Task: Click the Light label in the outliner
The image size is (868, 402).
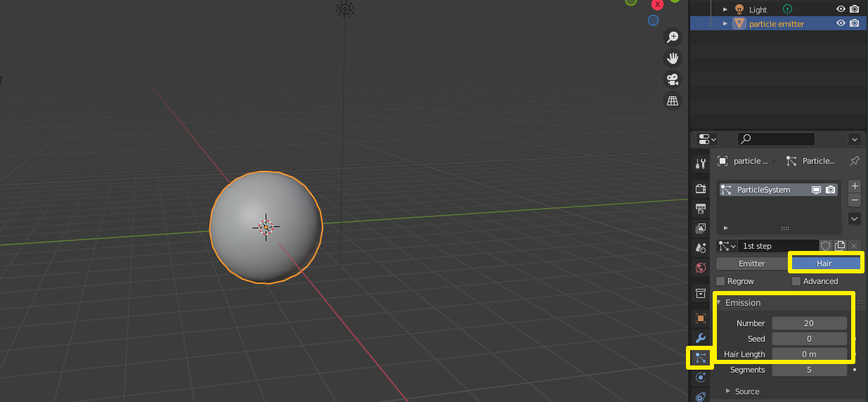Action: pyautogui.click(x=758, y=10)
